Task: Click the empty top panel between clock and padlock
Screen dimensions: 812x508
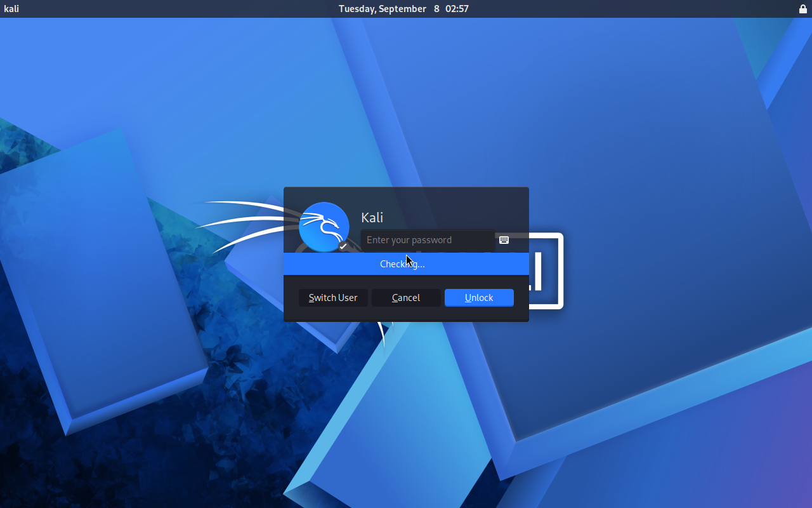Action: pos(633,9)
